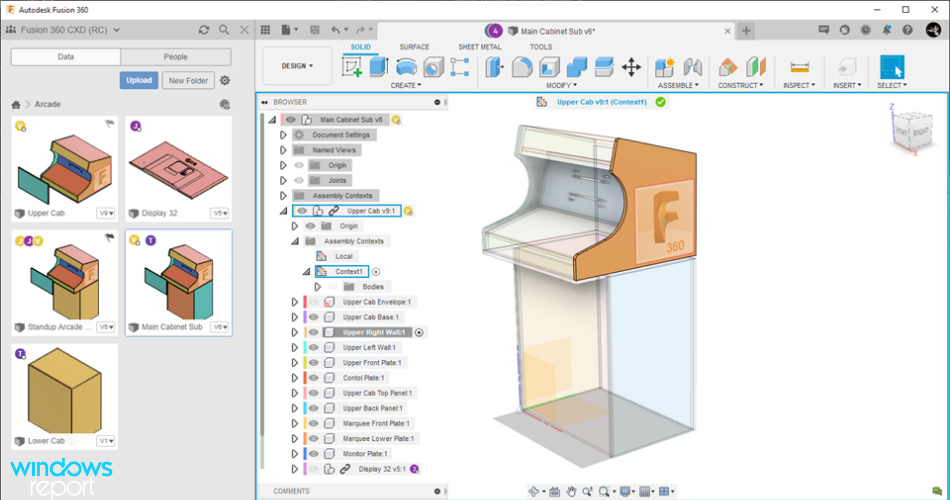Activate Context1 radio button
This screenshot has width=950, height=500.
pos(376,272)
